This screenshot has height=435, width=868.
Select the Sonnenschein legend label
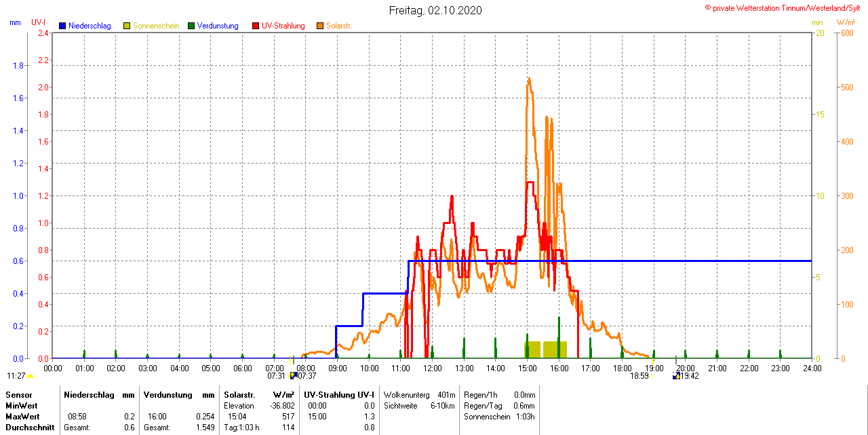point(156,26)
